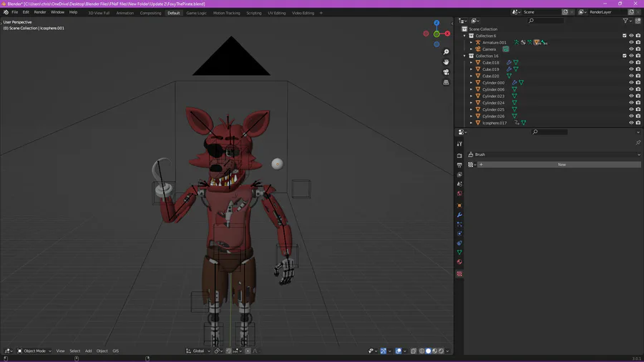Switch viewport perspective/orthographic grid icon
The height and width of the screenshot is (362, 644).
click(x=446, y=82)
